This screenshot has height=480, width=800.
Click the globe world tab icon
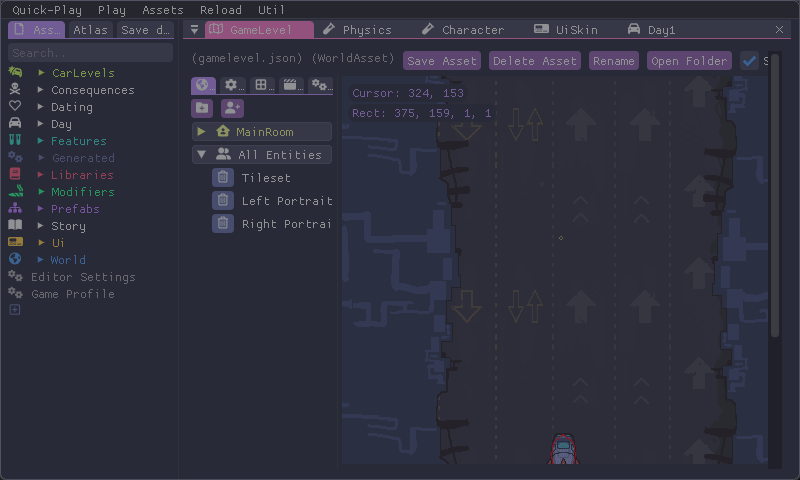click(x=203, y=86)
